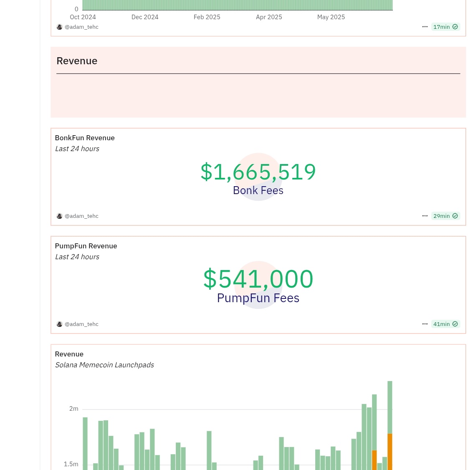
Task: Click the orange segment of last bar
Action: pos(390,452)
